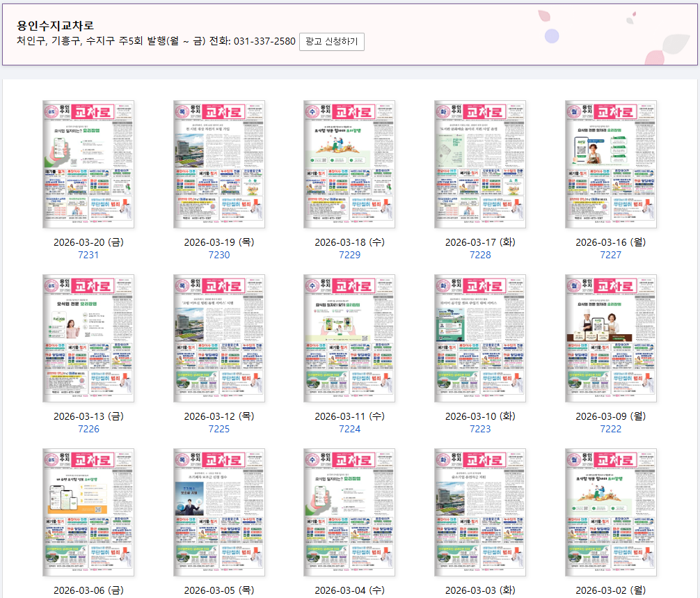Open issue 7226 via its number link
Screen dimensions: 700x598
[88, 430]
